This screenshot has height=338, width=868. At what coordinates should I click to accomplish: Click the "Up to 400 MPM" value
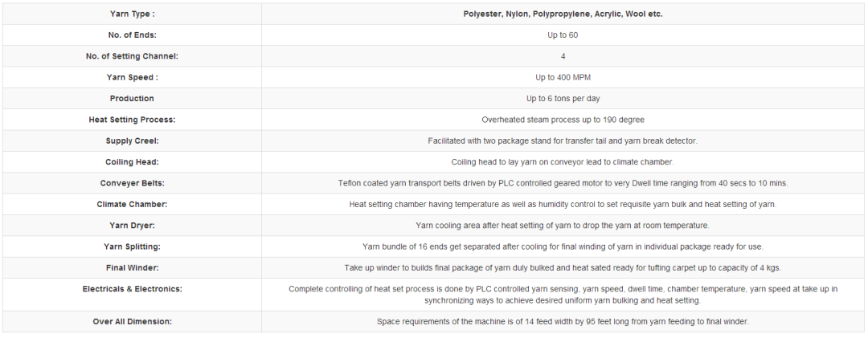(x=563, y=77)
